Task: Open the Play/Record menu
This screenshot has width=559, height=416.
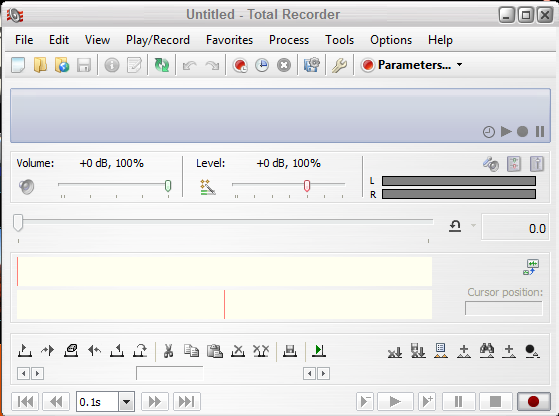Action: coord(158,40)
